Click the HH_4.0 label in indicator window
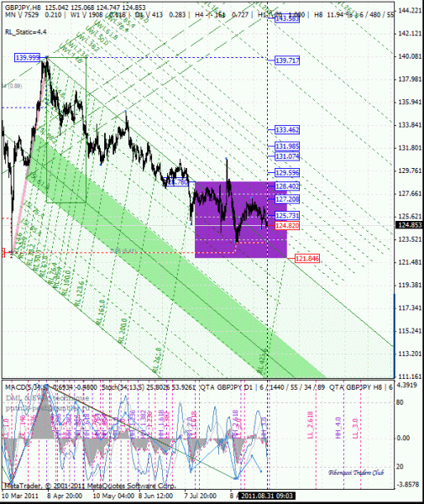 tap(338, 428)
